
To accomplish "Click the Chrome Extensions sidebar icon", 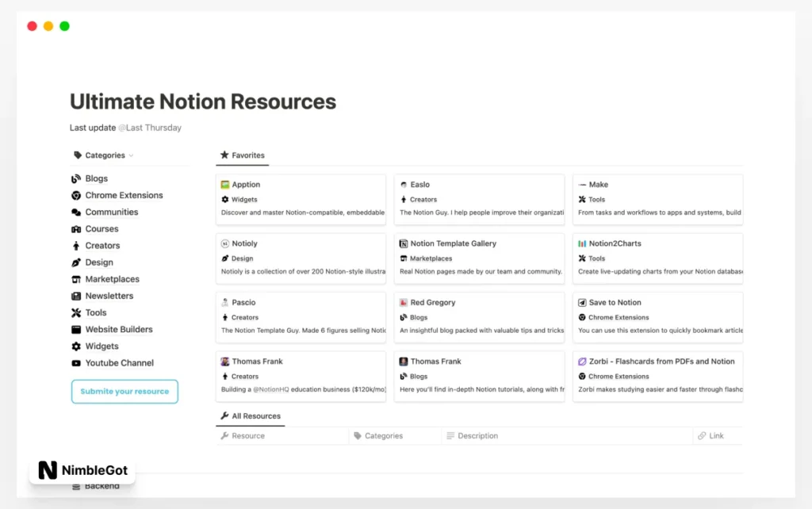I will (x=76, y=195).
